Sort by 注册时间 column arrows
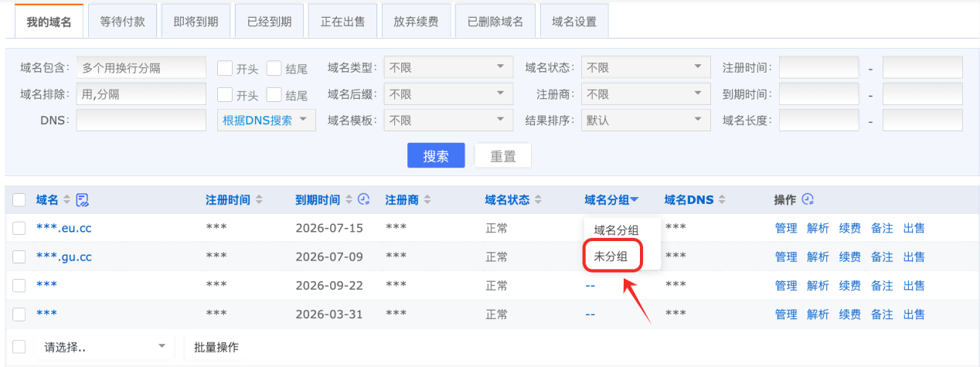980x367 pixels. click(x=259, y=200)
